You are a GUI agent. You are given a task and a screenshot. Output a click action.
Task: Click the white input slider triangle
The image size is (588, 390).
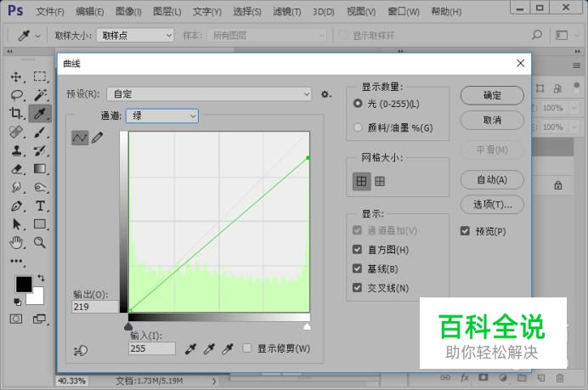(x=307, y=326)
